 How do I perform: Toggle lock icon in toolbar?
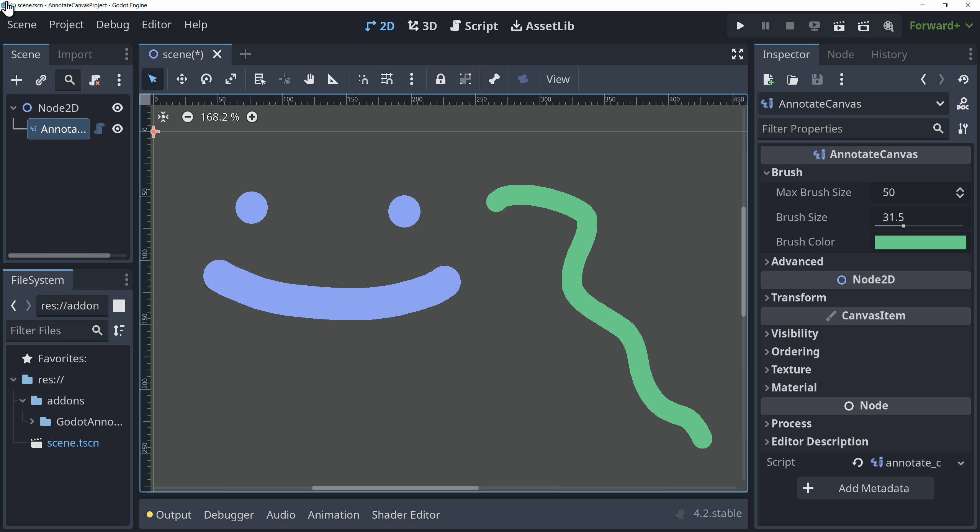pos(441,79)
